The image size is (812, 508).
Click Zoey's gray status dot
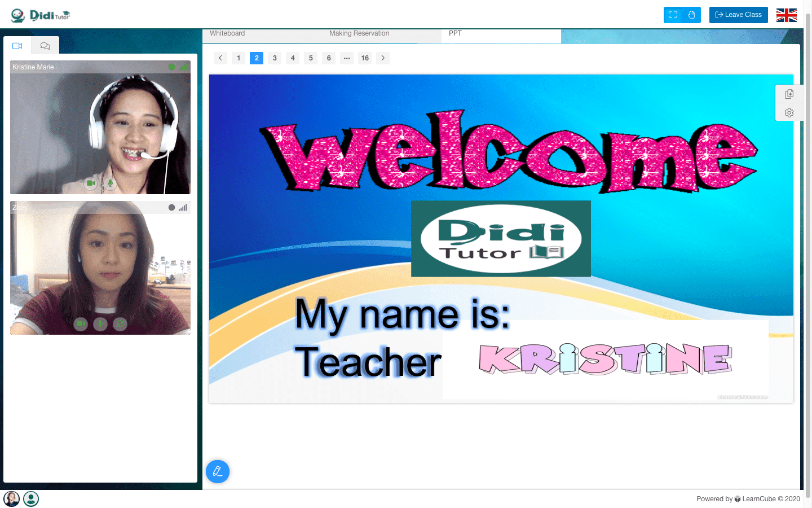point(171,207)
